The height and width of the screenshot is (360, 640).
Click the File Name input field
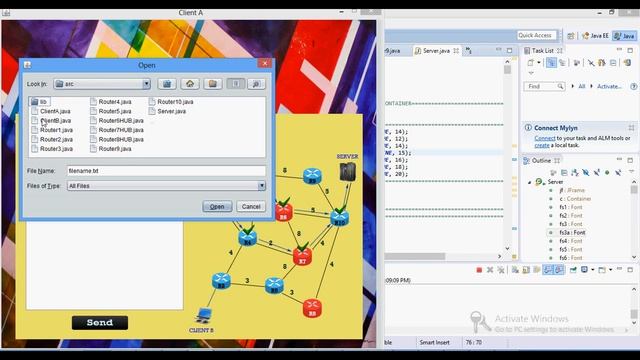tap(166, 171)
